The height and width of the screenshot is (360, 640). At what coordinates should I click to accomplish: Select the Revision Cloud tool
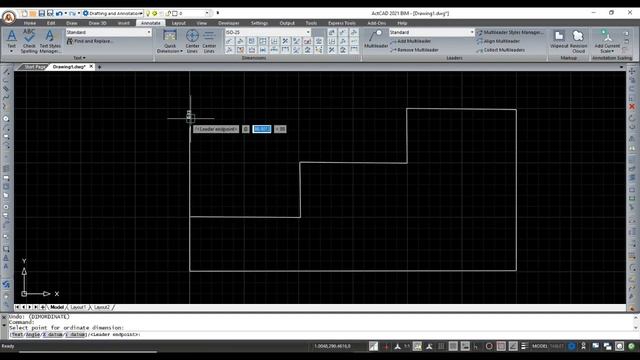(x=578, y=41)
